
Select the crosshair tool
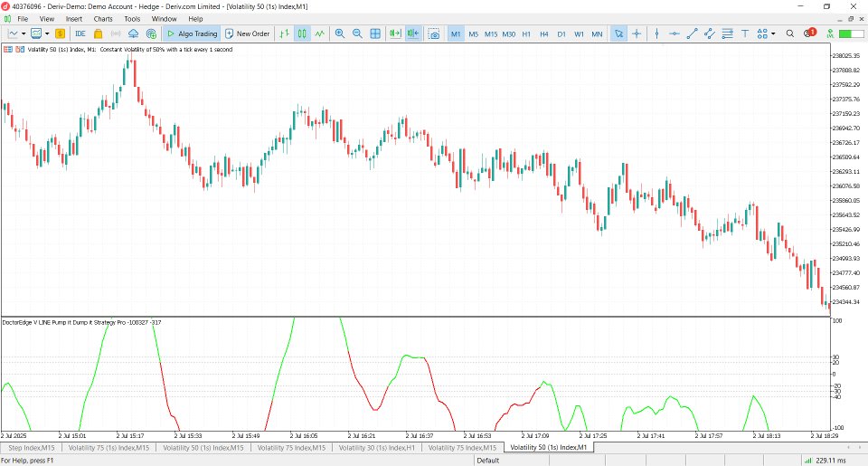point(637,33)
